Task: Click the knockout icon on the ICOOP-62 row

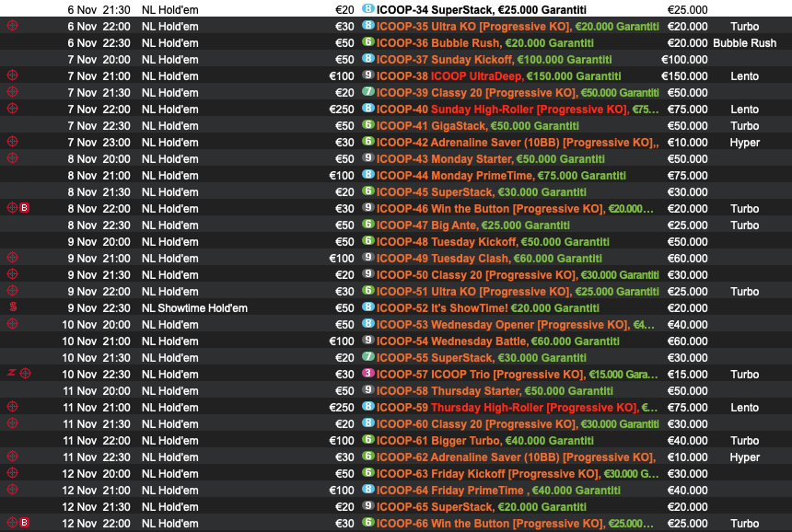Action: (13, 457)
